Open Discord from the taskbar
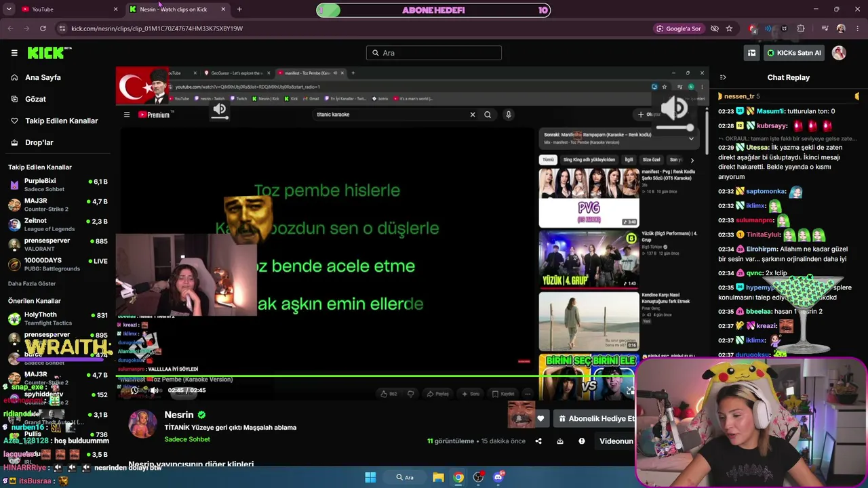The image size is (868, 488). tap(499, 477)
